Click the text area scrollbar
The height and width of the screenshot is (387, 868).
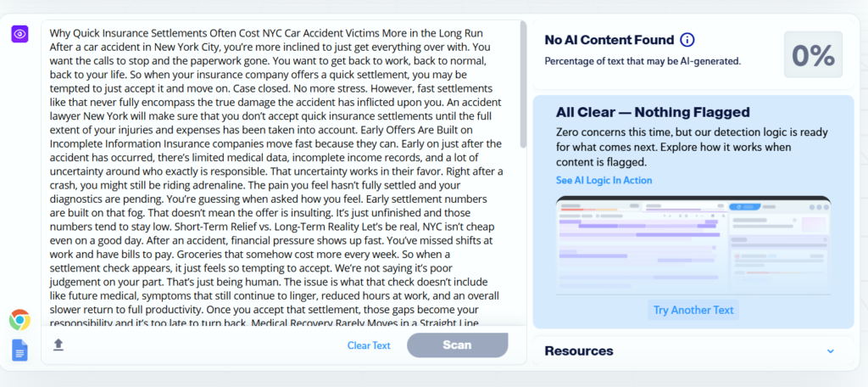(x=523, y=85)
